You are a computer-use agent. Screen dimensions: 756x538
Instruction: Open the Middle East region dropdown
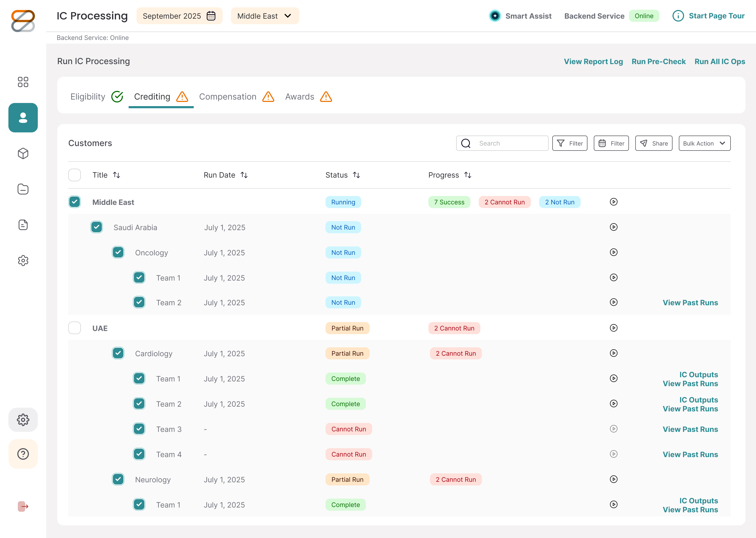(265, 16)
